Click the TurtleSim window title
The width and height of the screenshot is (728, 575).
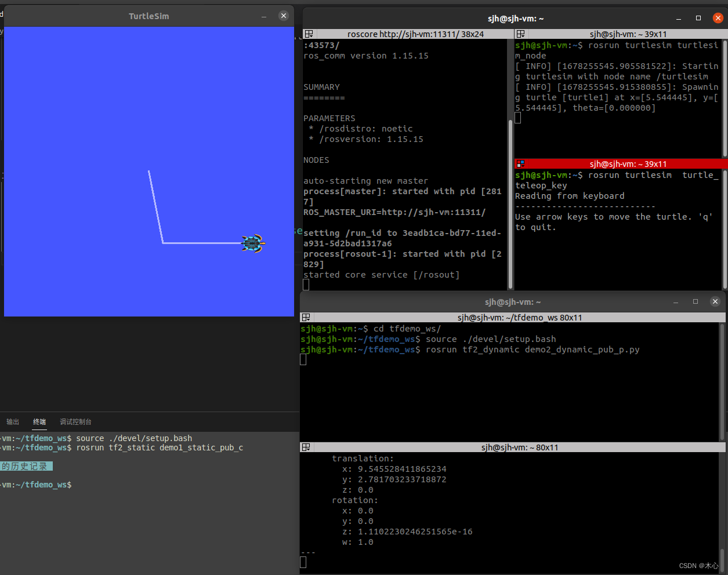tap(149, 16)
